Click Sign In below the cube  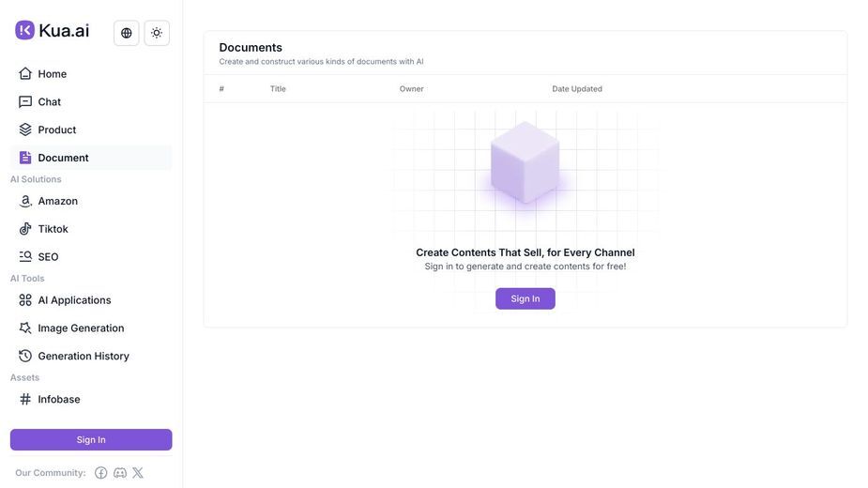pyautogui.click(x=525, y=298)
